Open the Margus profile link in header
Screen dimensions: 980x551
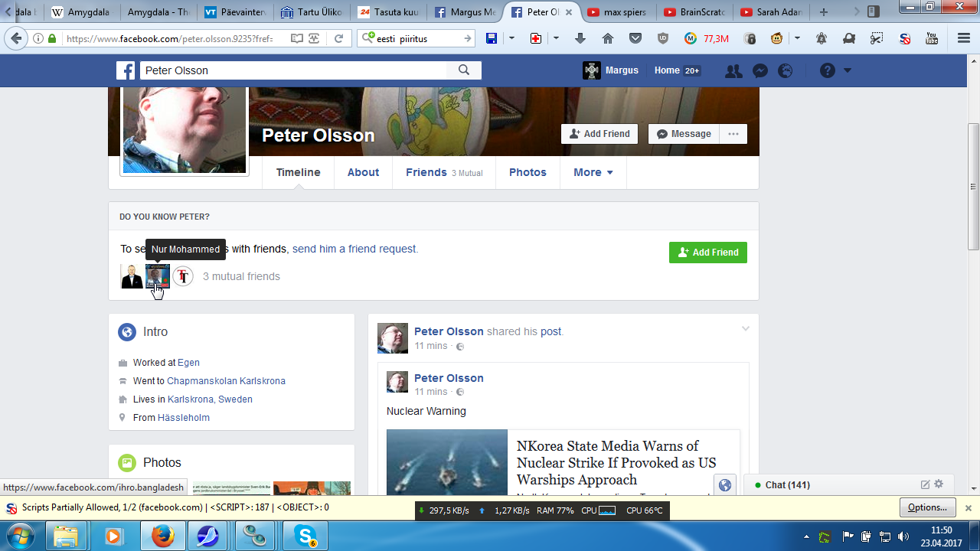pos(611,70)
